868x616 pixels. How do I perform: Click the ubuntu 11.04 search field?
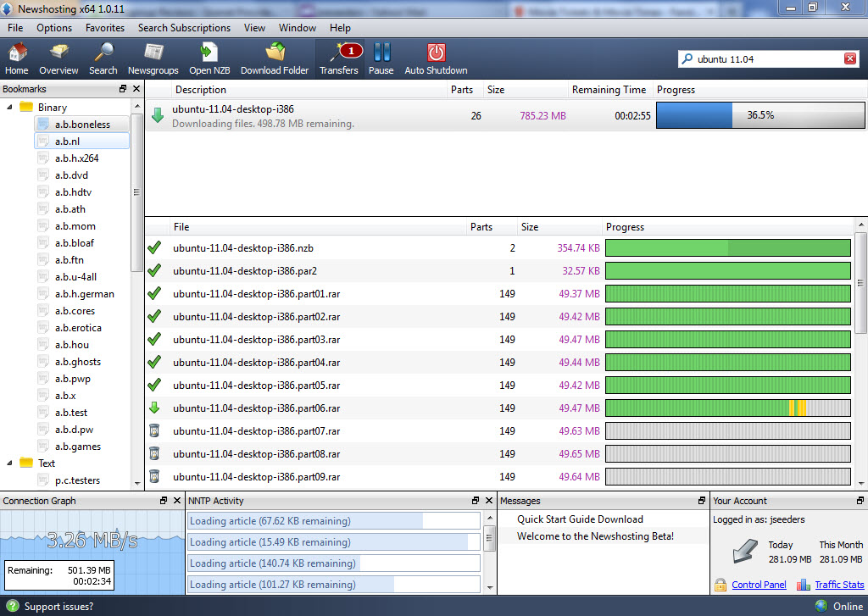(763, 59)
